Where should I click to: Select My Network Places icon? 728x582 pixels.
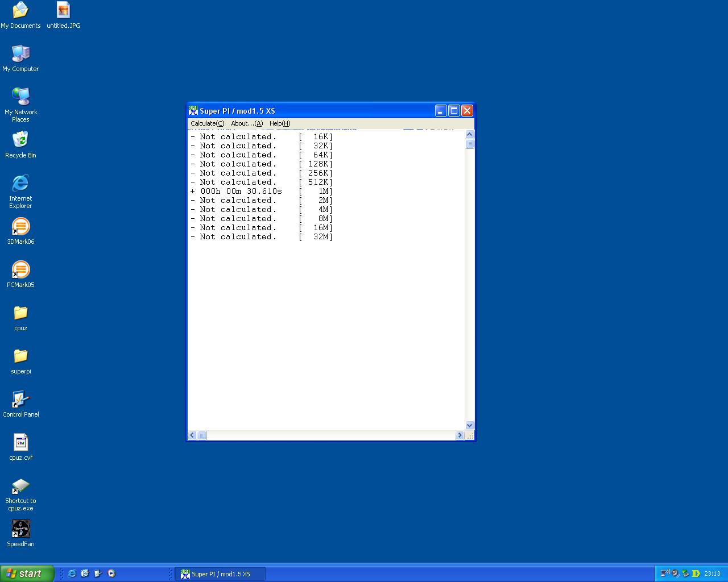pyautogui.click(x=20, y=105)
